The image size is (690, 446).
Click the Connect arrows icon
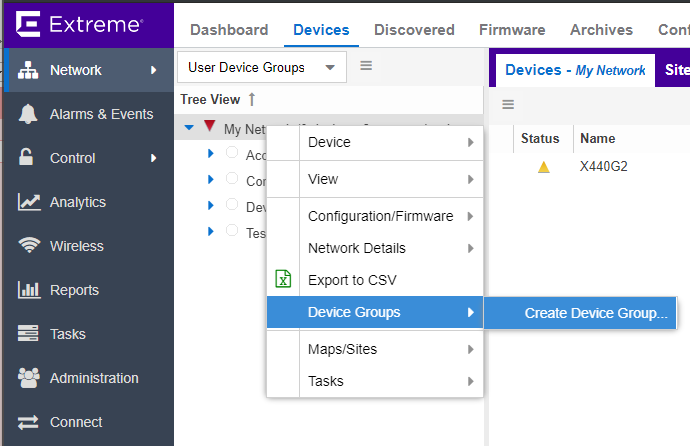[29, 422]
